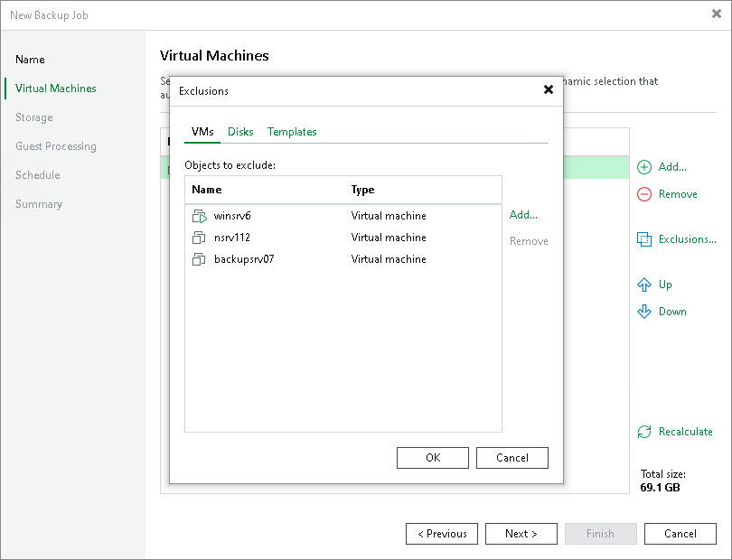Click the backupsrv07 VM icon

pos(199,259)
